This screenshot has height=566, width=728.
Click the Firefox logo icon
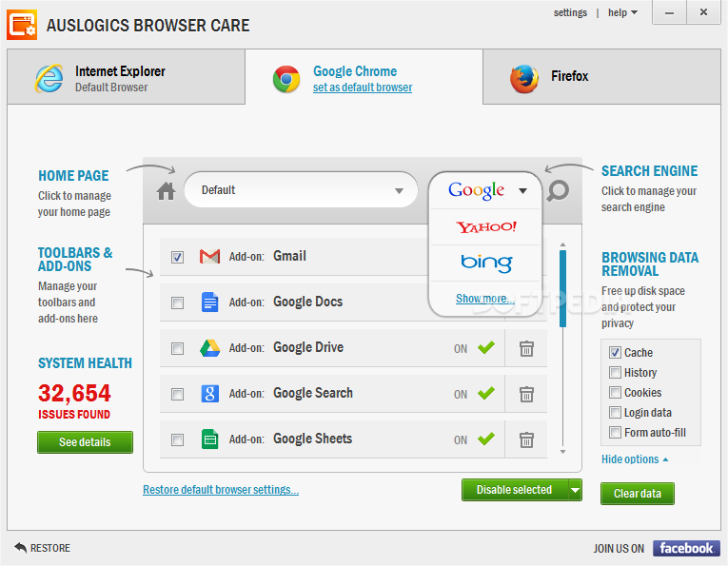(x=524, y=78)
